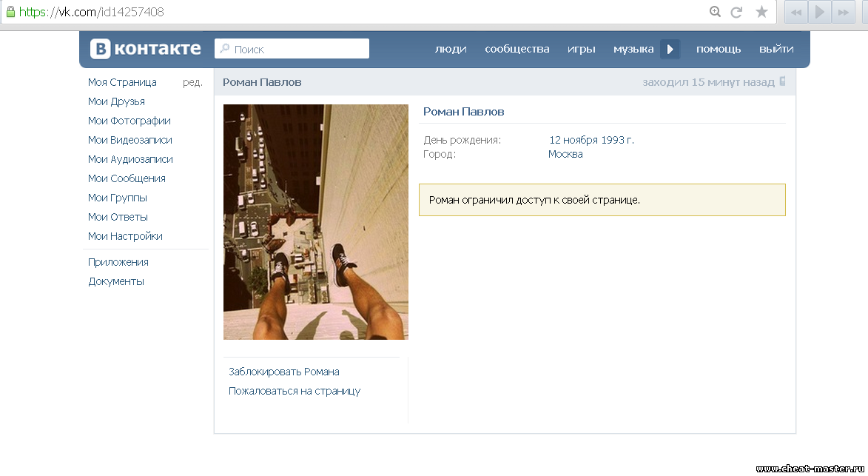Click the green padlock security icon
Image resolution: width=868 pixels, height=476 pixels.
pos(10,12)
